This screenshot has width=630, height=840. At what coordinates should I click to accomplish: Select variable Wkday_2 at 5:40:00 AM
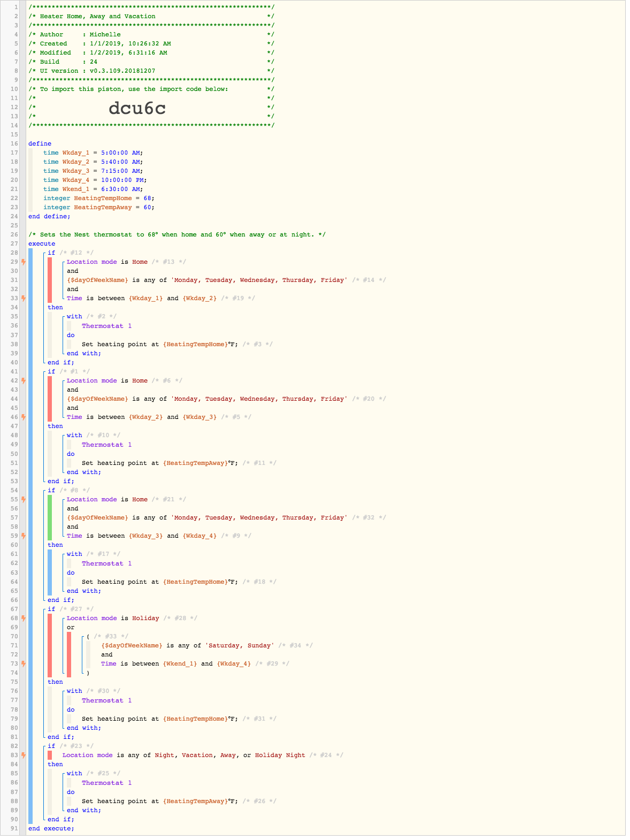[93, 162]
